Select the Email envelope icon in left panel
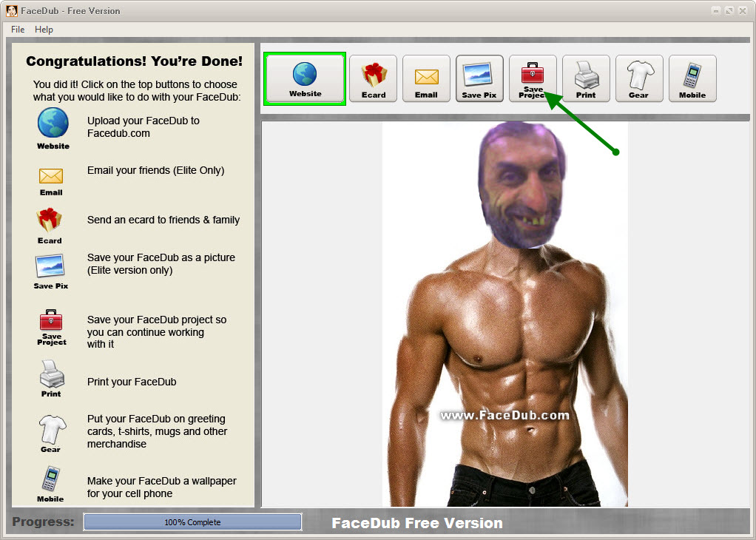The height and width of the screenshot is (540, 756). [51, 176]
